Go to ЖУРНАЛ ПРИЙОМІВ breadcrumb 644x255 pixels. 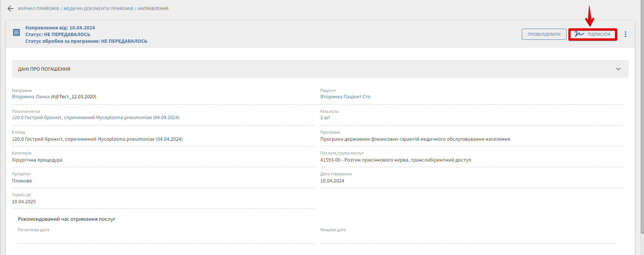tap(38, 9)
